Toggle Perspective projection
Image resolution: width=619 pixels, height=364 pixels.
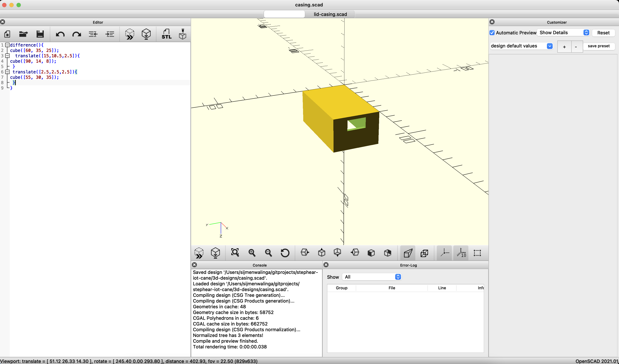[x=408, y=253]
